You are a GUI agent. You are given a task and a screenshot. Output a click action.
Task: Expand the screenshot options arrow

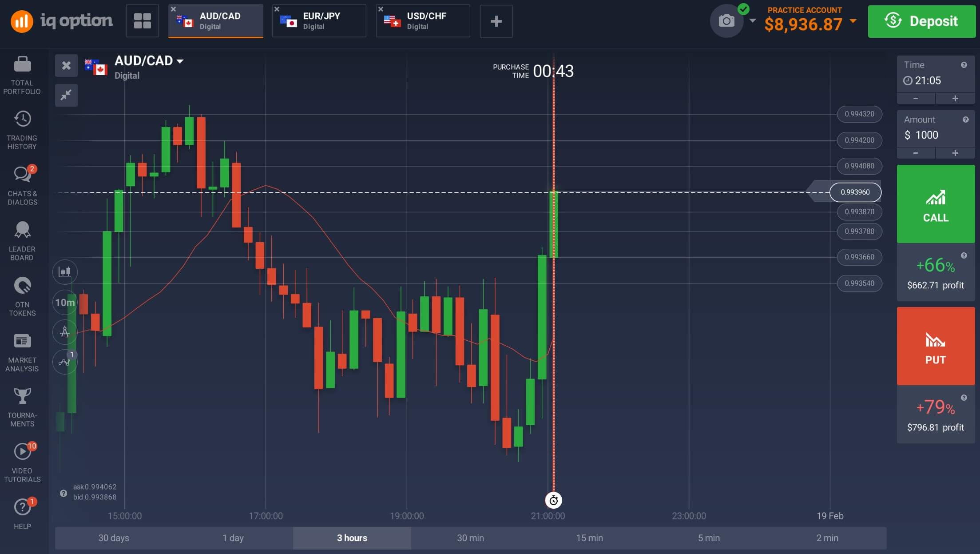pyautogui.click(x=752, y=21)
